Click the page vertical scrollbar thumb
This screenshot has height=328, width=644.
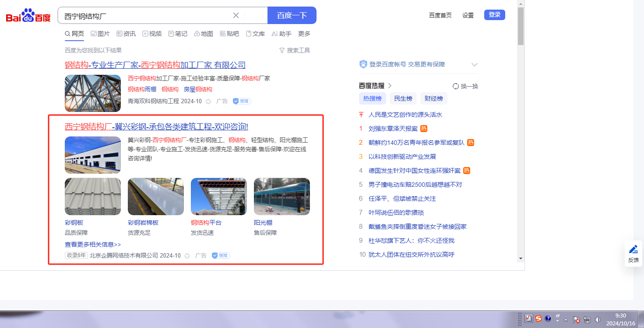[521, 26]
